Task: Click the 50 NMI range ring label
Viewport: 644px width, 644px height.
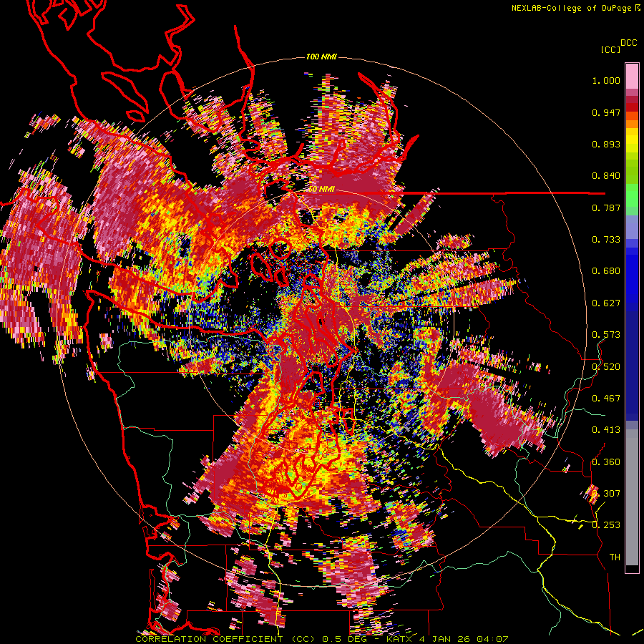Action: 321,190
